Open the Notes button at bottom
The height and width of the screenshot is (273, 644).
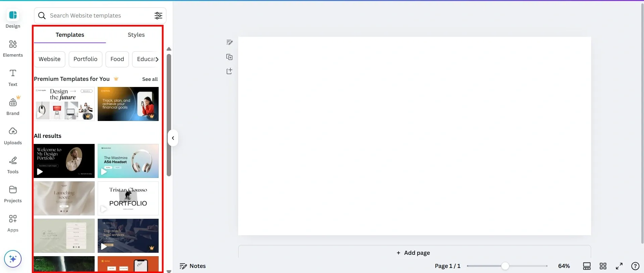tap(193, 266)
